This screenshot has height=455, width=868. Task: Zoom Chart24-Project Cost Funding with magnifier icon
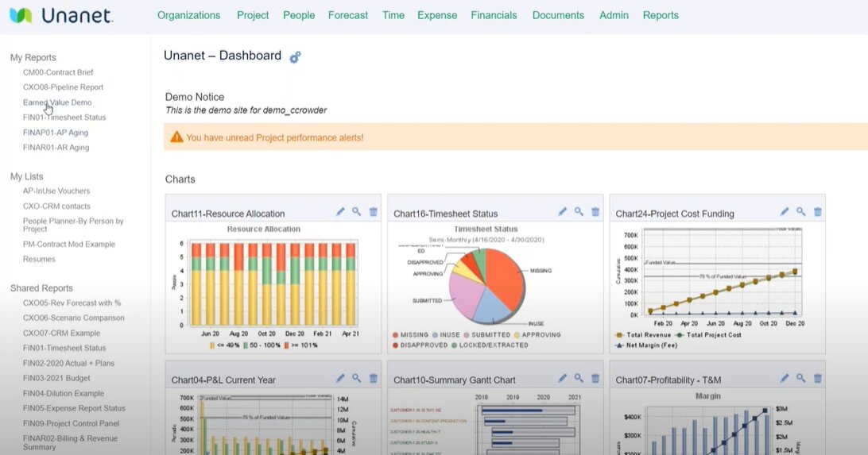pyautogui.click(x=801, y=212)
